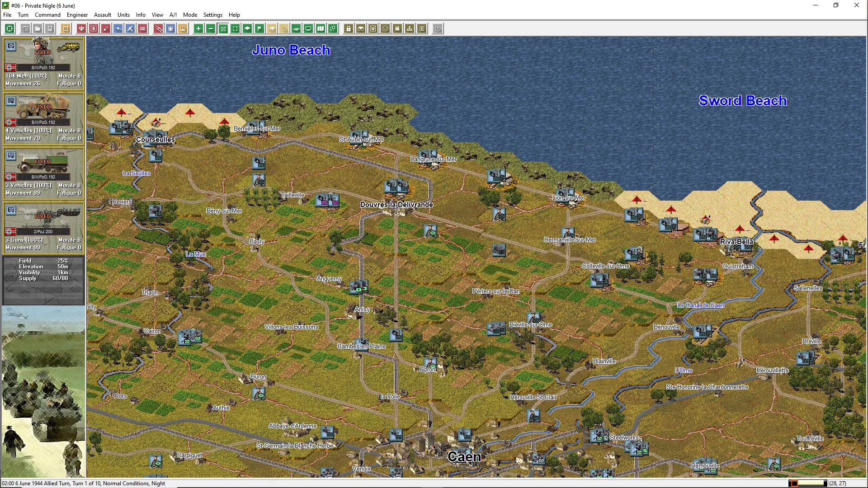Click the unit counter near Anguerny
868x488 pixels.
coord(359,287)
